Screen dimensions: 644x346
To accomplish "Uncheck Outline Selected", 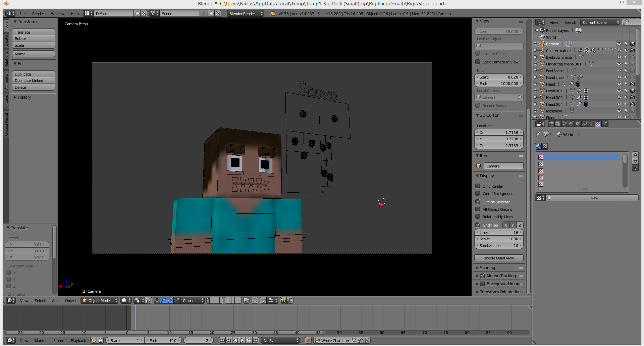I will click(478, 202).
